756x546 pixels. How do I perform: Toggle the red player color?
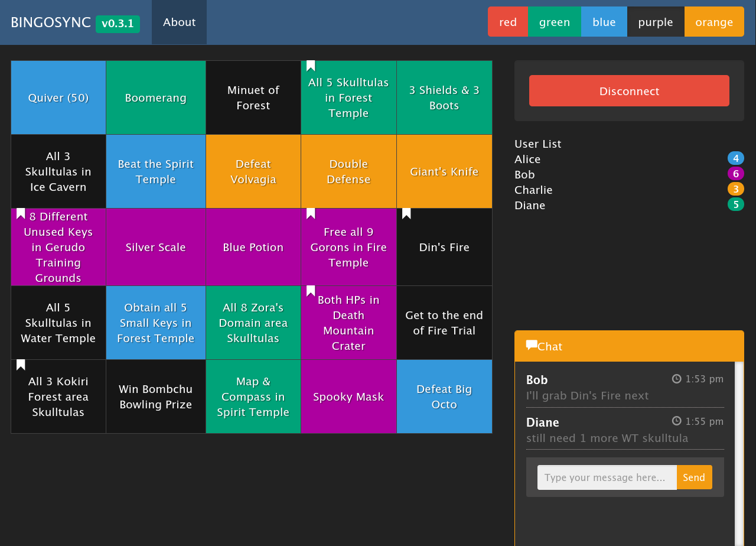coord(507,21)
